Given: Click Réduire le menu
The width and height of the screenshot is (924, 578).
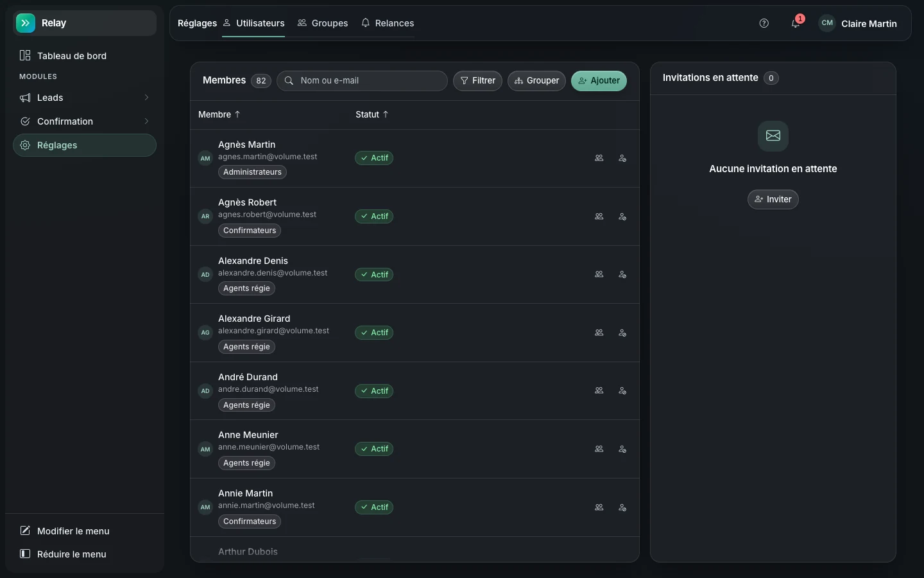Looking at the screenshot, I should [85, 554].
